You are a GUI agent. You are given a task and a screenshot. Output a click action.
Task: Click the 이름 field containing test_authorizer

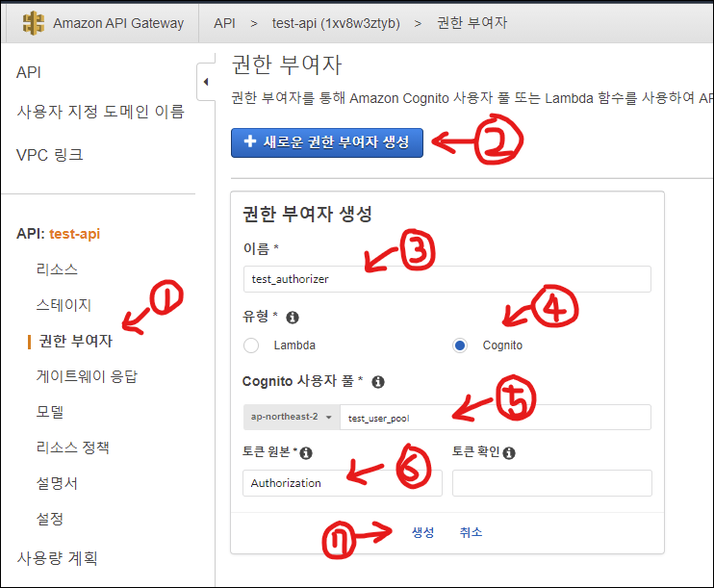446,279
